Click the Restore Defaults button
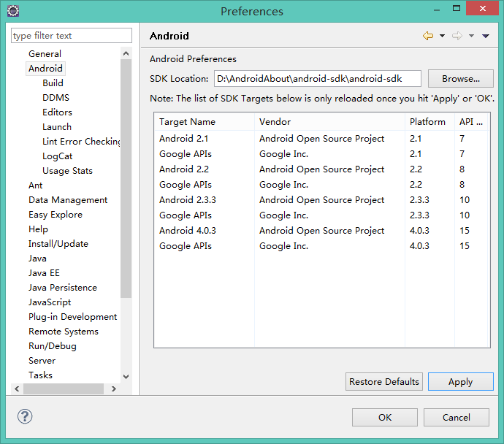This screenshot has height=444, width=504. [384, 382]
